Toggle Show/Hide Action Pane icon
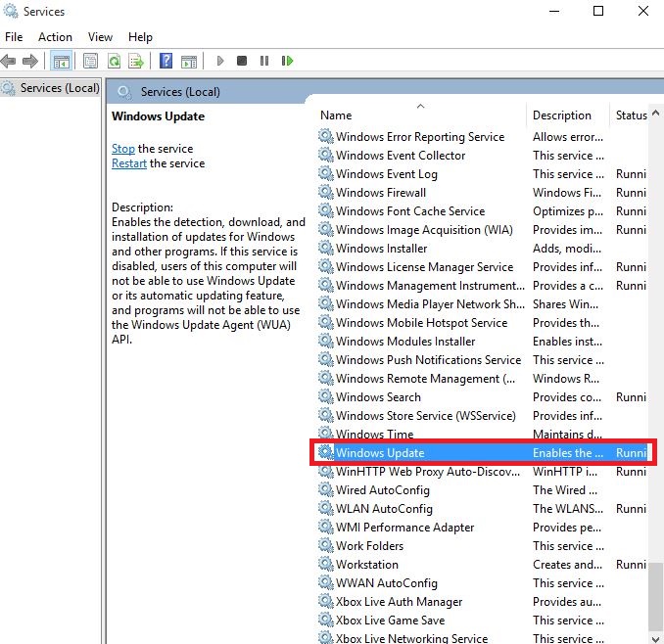This screenshot has height=644, width=664. pos(189,62)
